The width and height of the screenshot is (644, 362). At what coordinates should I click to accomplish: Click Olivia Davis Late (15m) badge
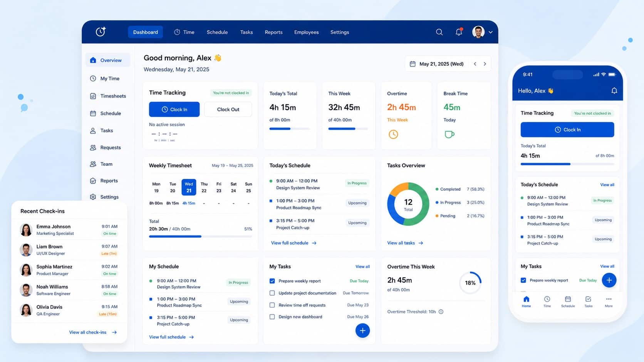[x=108, y=314]
